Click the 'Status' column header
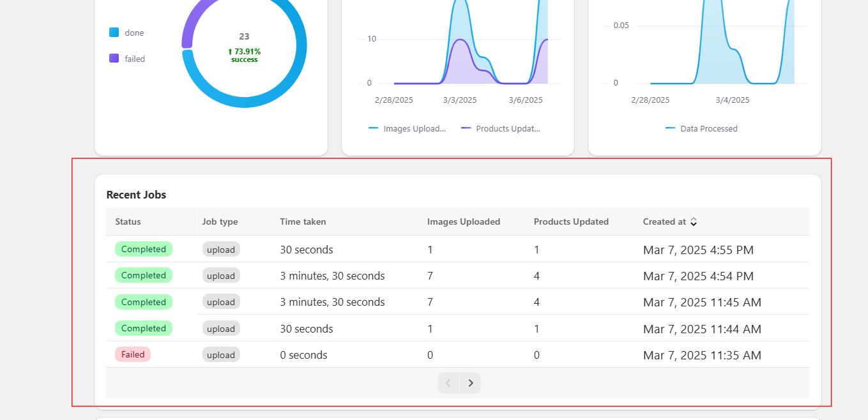The width and height of the screenshot is (868, 420). click(128, 221)
